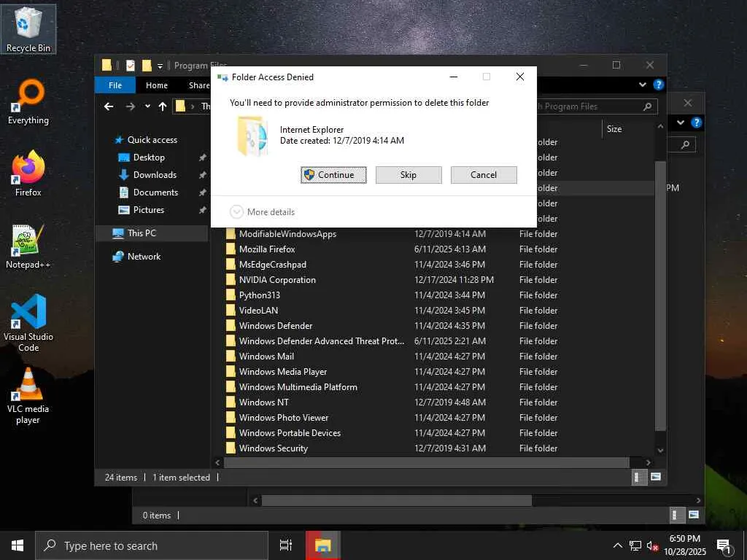The height and width of the screenshot is (560, 747).
Task: Select Quick access in navigation pane
Action: pyautogui.click(x=152, y=139)
